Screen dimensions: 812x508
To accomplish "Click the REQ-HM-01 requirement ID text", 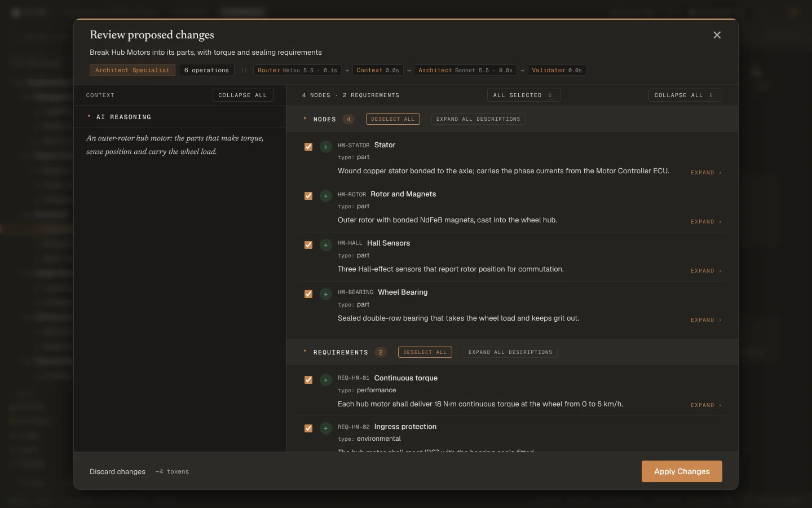I will coord(354,378).
